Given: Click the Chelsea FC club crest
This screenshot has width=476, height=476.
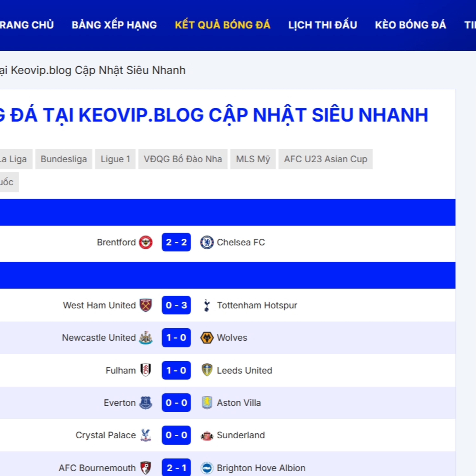Looking at the screenshot, I should pyautogui.click(x=207, y=242).
